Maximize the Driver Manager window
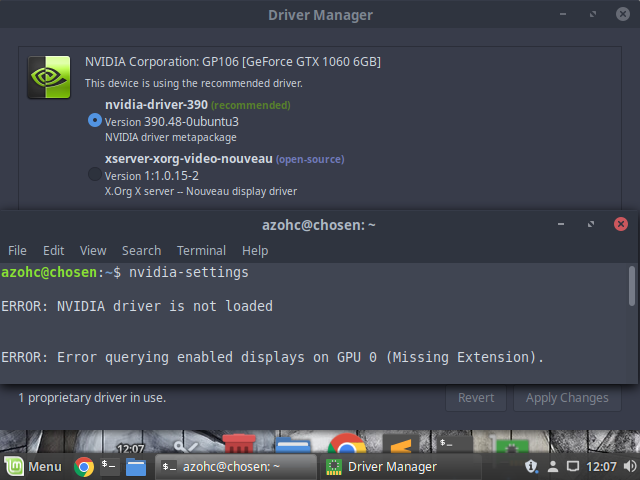640x480 pixels. tap(593, 14)
